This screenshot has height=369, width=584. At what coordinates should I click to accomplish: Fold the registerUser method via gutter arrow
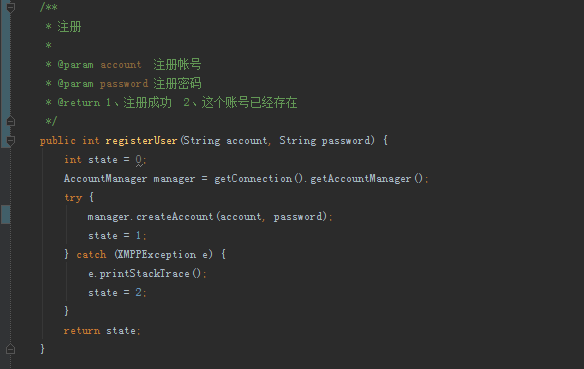(10, 140)
